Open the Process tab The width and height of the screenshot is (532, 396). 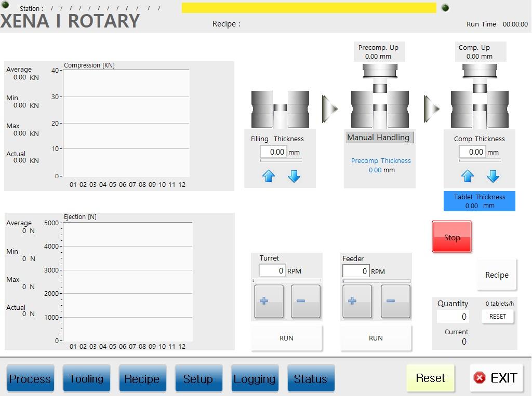[x=30, y=378]
